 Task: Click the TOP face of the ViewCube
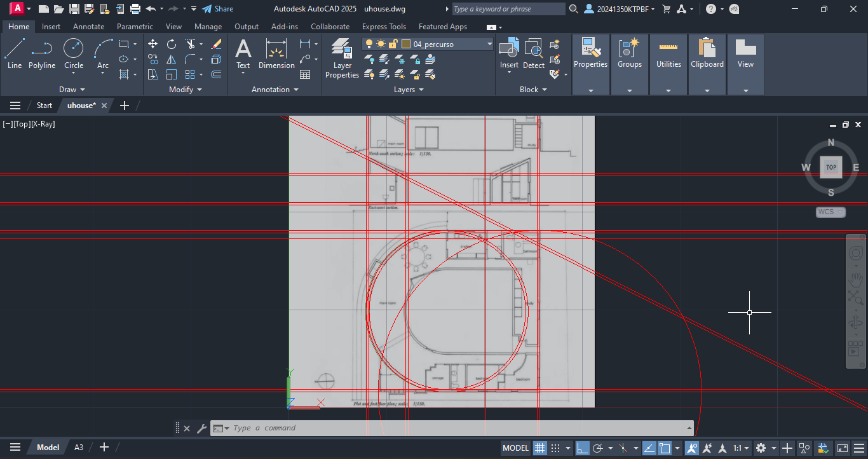point(831,167)
